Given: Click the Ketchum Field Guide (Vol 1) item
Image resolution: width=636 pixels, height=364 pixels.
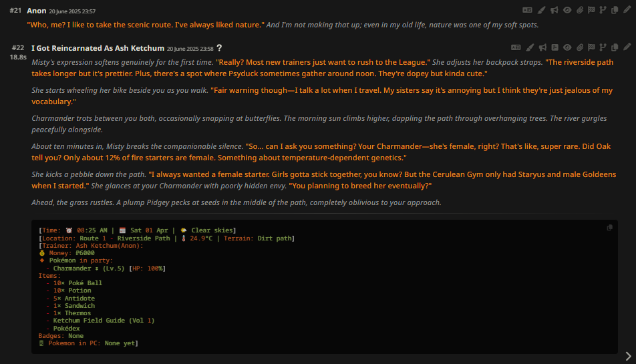Looking at the screenshot, I should pyautogui.click(x=100, y=320).
